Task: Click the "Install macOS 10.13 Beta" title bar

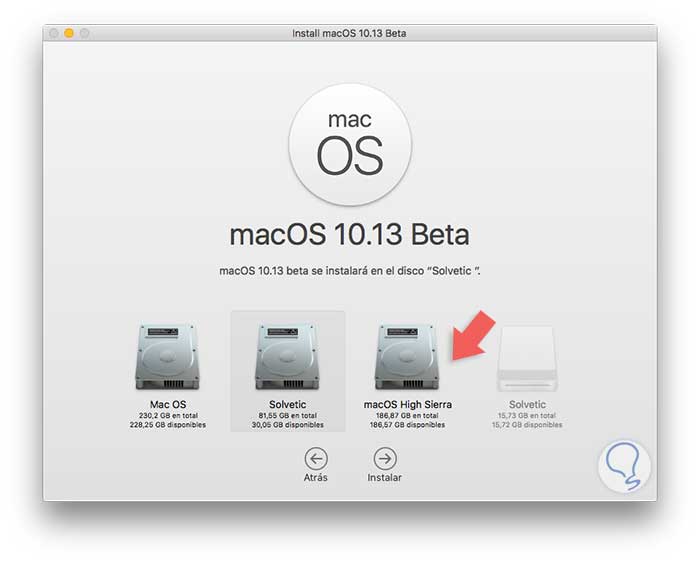Action: pos(349,33)
